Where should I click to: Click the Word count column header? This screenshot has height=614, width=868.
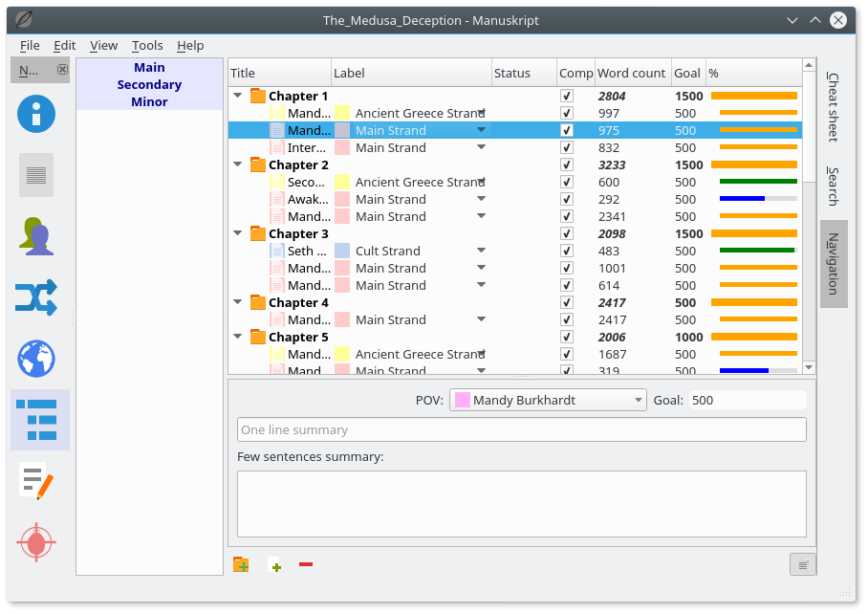tap(631, 74)
